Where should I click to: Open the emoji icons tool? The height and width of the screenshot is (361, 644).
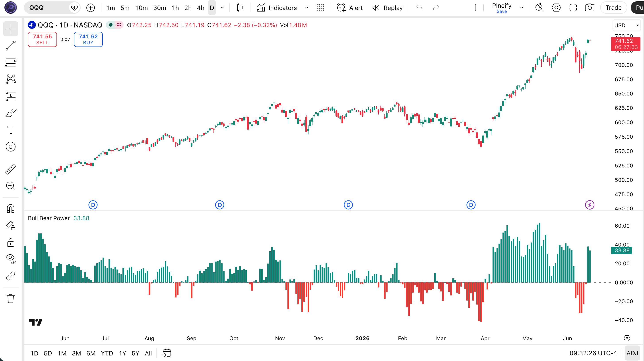click(x=11, y=147)
